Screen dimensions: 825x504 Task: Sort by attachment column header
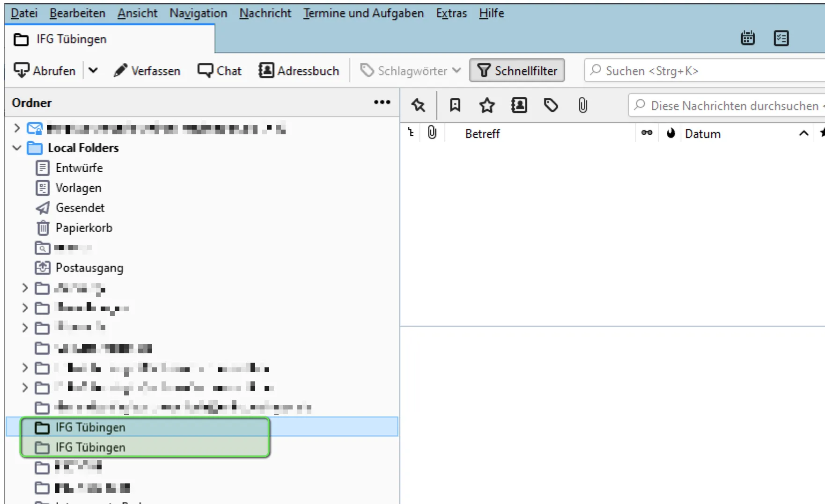[x=432, y=133]
